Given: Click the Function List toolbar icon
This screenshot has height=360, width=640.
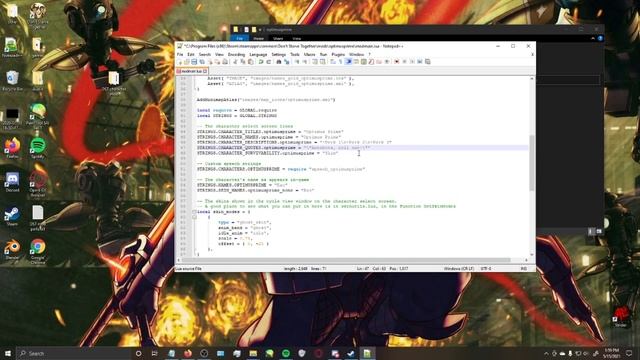Looking at the screenshot, I should coord(371,62).
